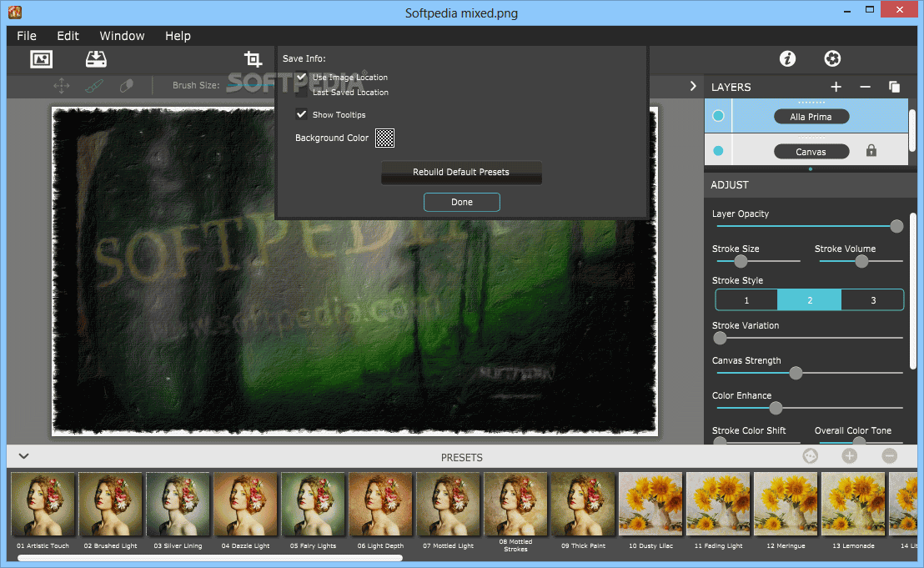Select Stroke Style 2
The image size is (924, 568).
pos(809,300)
